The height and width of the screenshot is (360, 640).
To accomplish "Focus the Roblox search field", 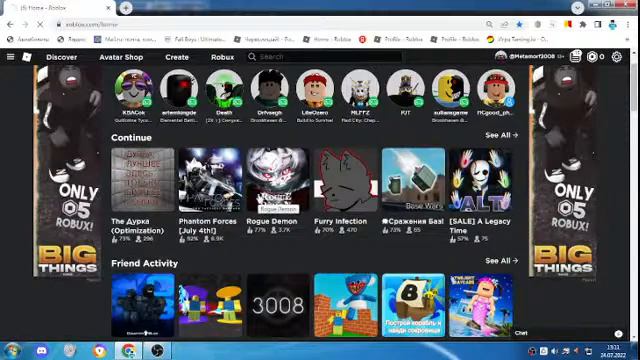I will point(324,57).
